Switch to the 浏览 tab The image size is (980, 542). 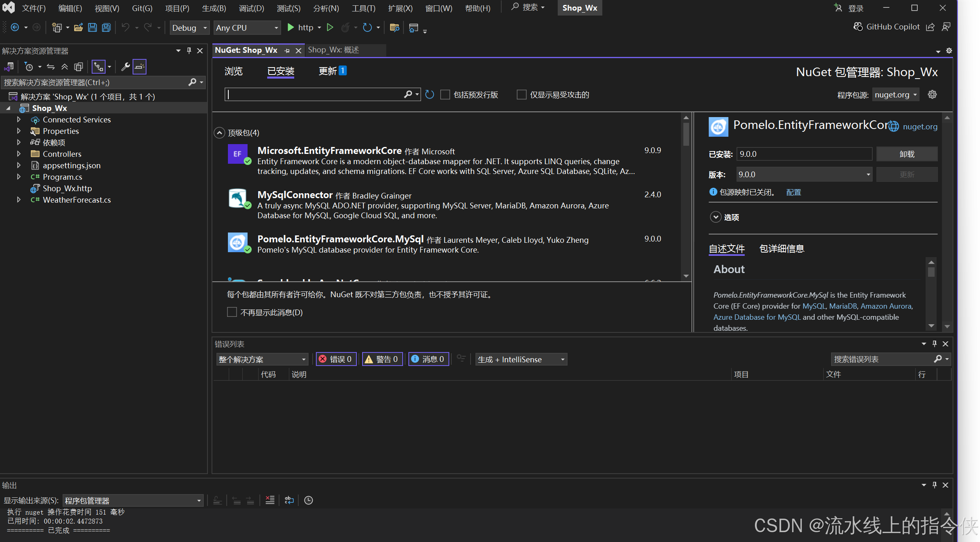click(234, 71)
